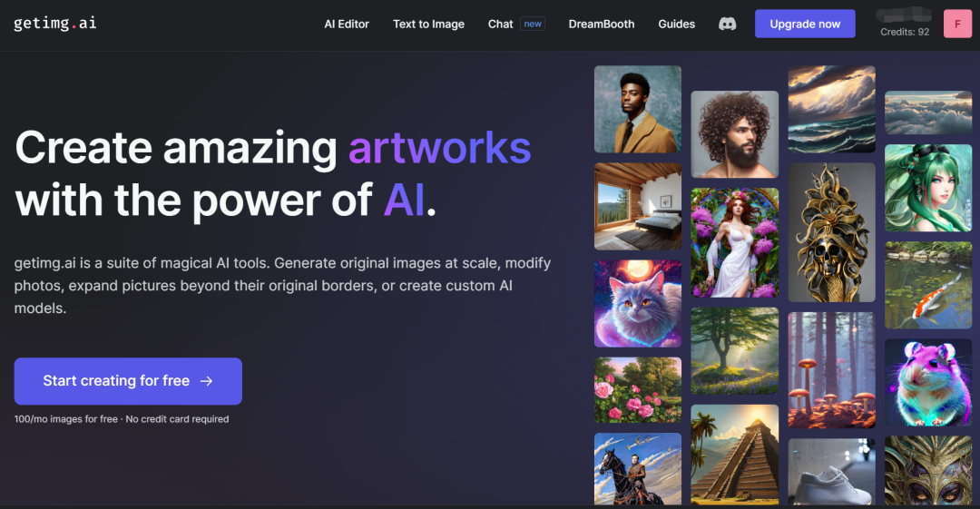Image resolution: width=980 pixels, height=509 pixels.
Task: Open the AI Editor menu item
Action: (347, 24)
